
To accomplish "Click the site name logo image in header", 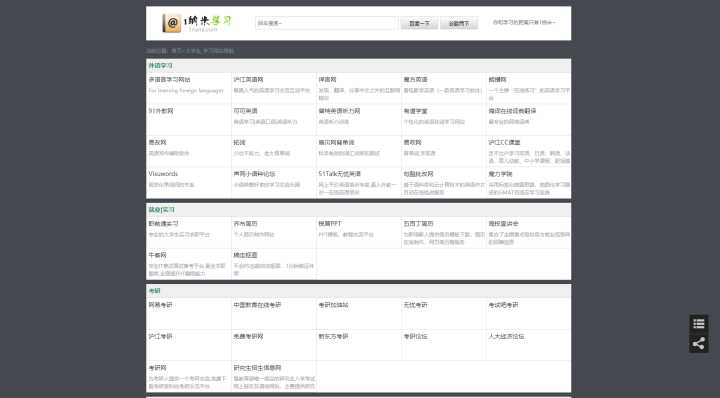I will click(x=207, y=23).
